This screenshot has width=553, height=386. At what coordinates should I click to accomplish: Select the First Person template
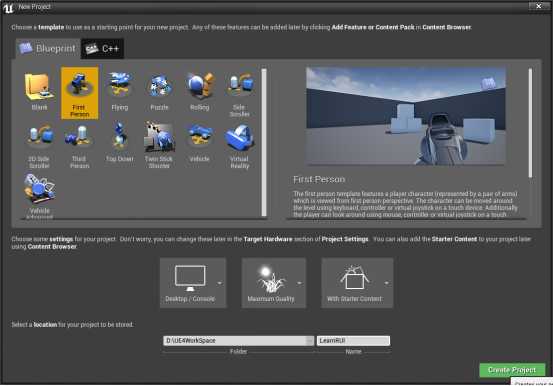[80, 93]
